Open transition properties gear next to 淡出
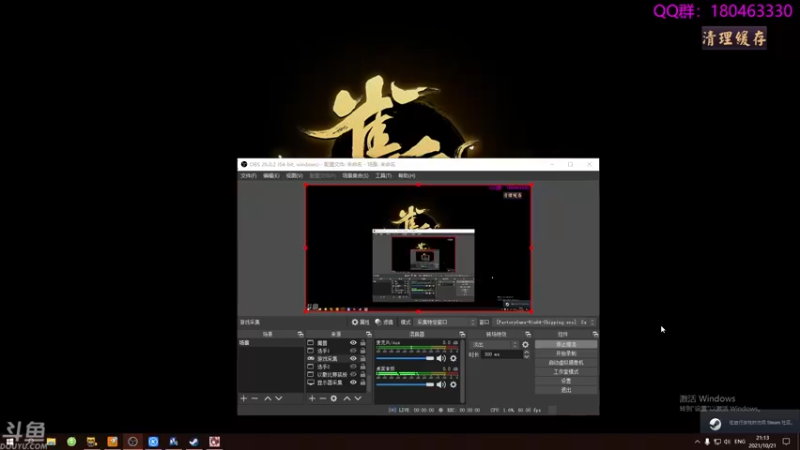This screenshot has height=450, width=800. tap(526, 345)
